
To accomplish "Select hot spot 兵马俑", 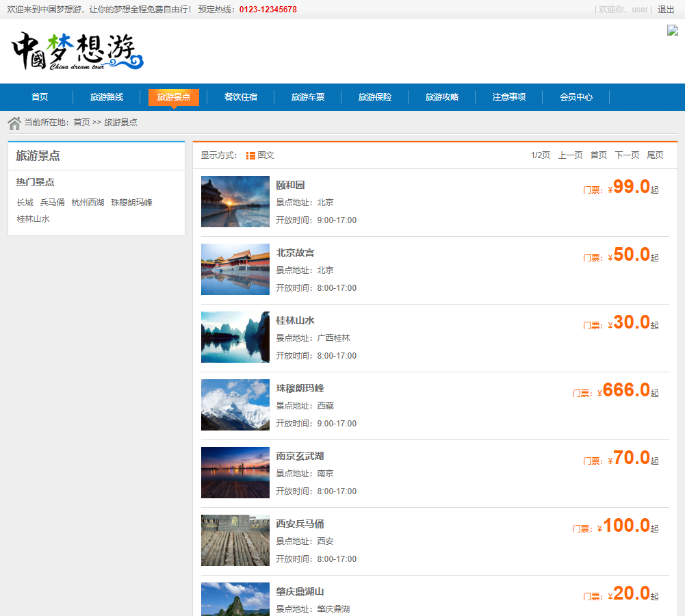I will pos(53,203).
